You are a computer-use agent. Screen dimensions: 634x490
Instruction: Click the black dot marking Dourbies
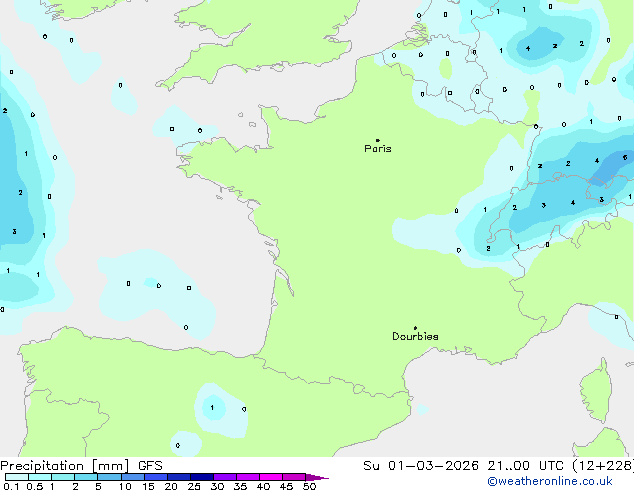coord(415,328)
